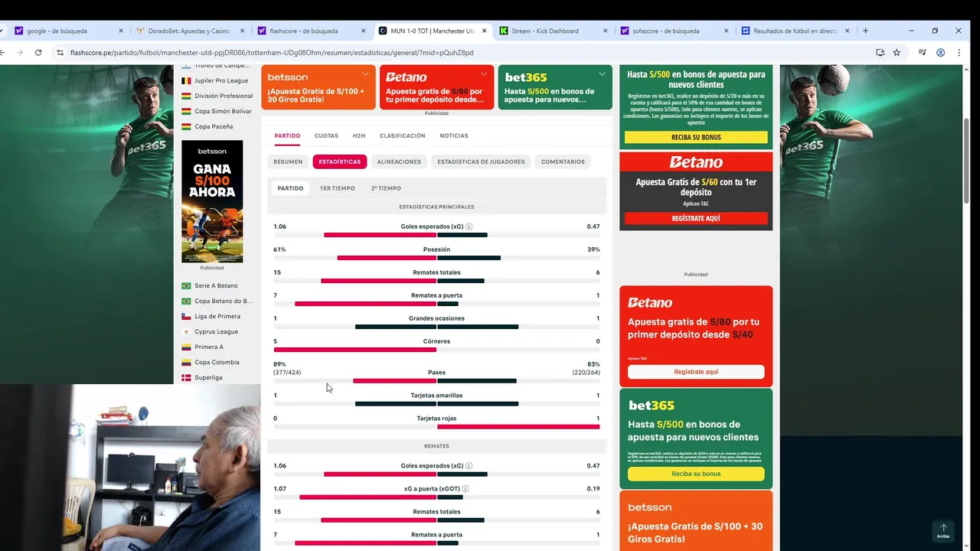Select the 1ER TIEMPO period filter

tap(337, 188)
